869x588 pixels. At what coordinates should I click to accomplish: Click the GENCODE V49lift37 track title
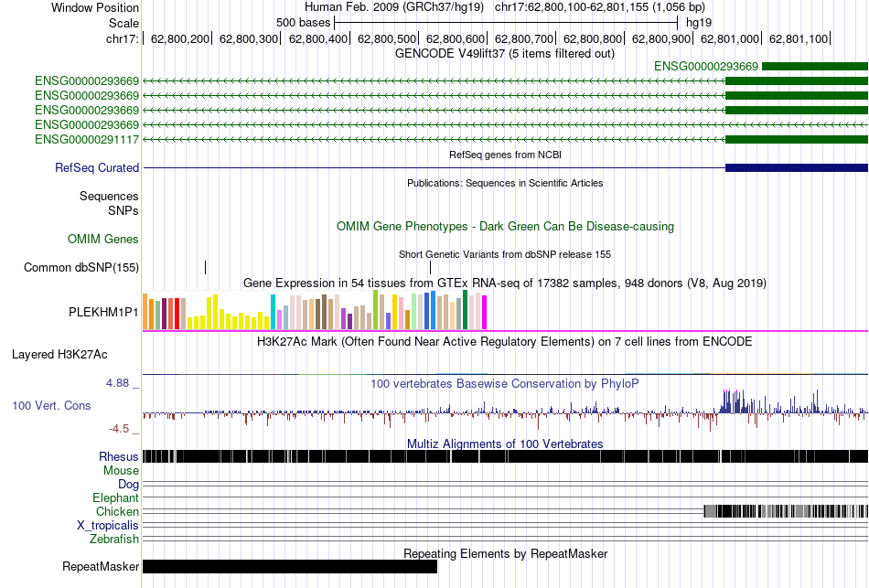(x=505, y=54)
